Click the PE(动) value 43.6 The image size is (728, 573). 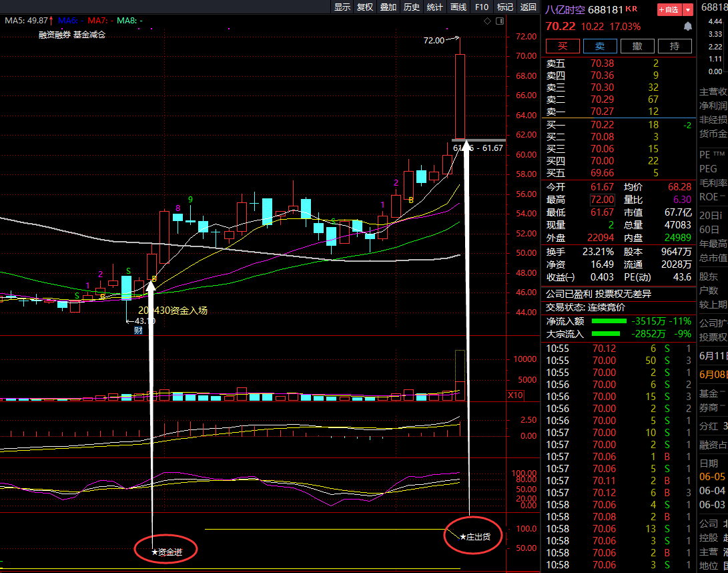click(x=682, y=277)
